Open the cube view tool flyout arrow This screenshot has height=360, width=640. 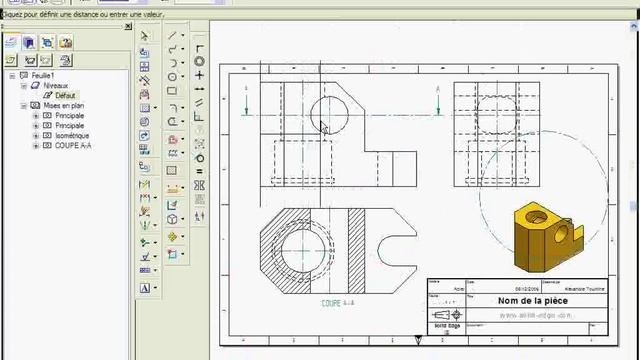tap(182, 219)
